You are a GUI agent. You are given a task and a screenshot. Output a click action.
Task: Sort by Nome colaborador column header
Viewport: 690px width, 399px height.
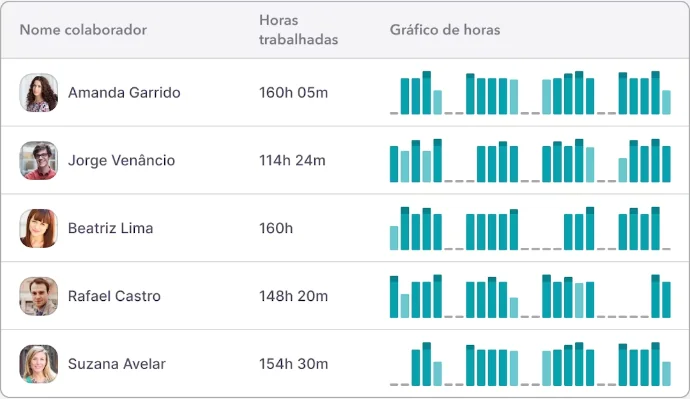click(83, 29)
